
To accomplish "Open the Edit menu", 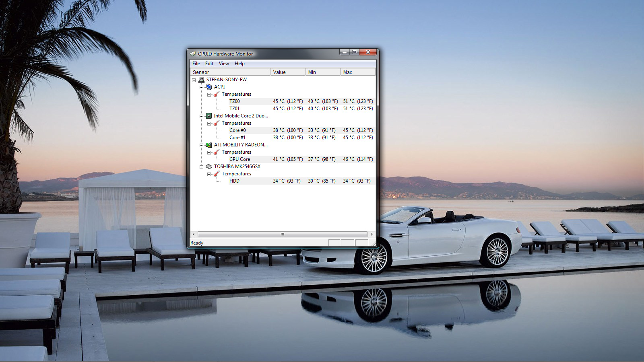I will pos(209,64).
